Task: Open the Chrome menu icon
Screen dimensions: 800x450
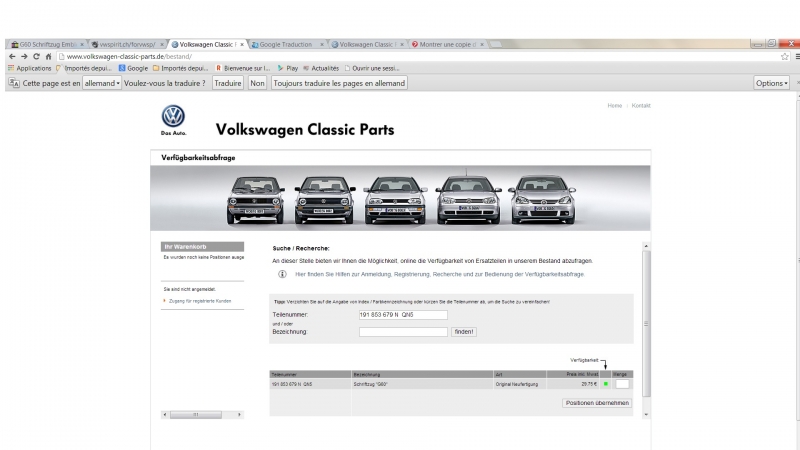Action: (796, 56)
